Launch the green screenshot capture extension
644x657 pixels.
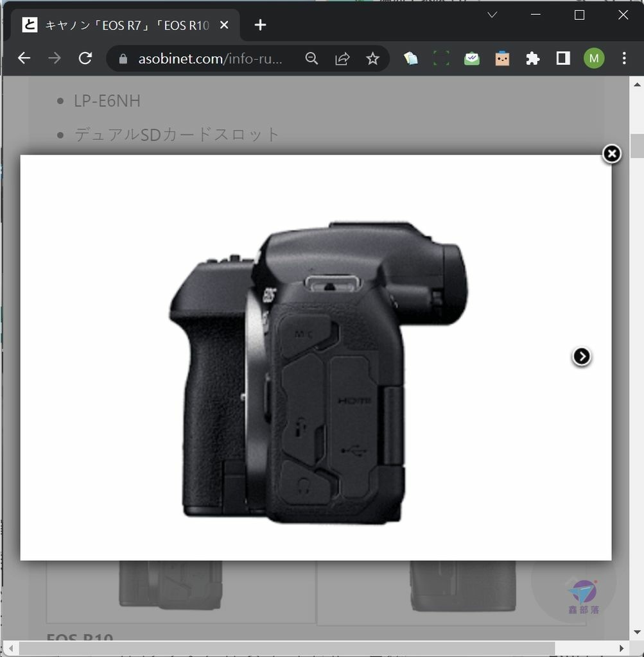441,58
